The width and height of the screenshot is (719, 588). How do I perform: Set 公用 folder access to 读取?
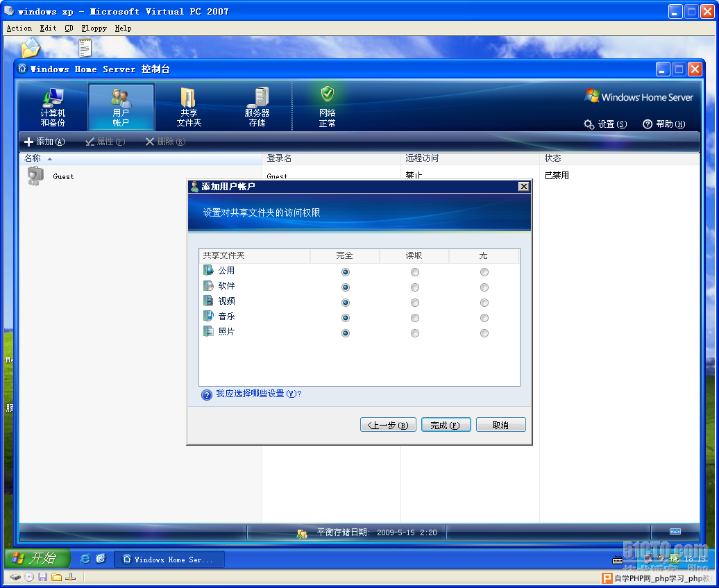415,272
